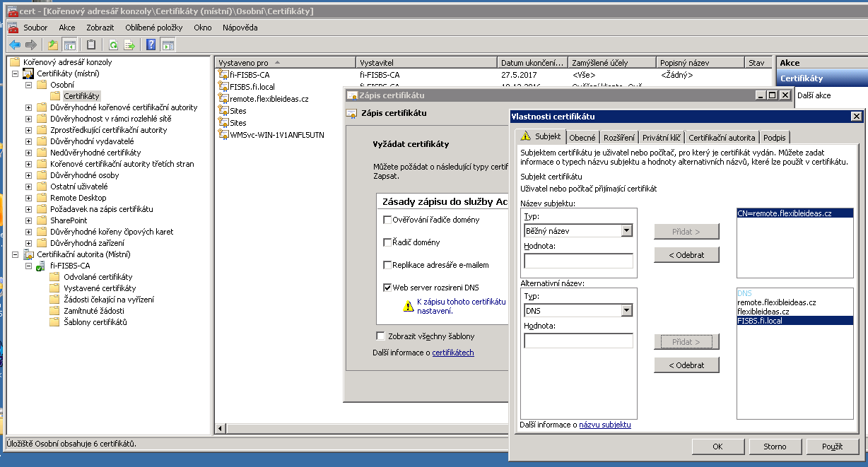This screenshot has width=868, height=467.
Task: Open the názvu subjektu help link
Action: pos(604,425)
